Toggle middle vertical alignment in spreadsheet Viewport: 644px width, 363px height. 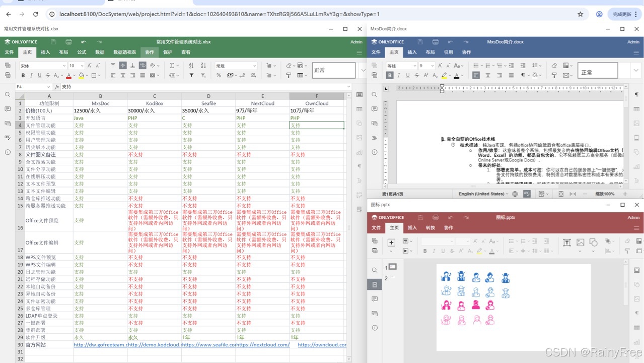point(123,66)
